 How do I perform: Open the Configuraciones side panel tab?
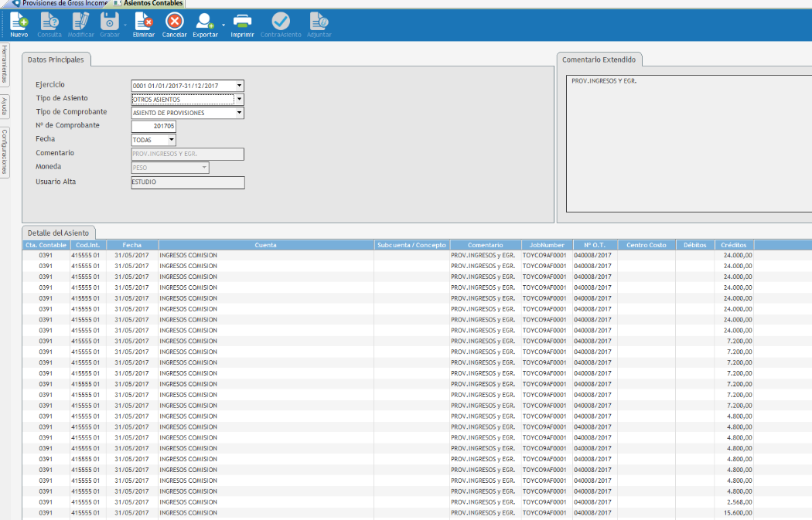[x=5, y=151]
